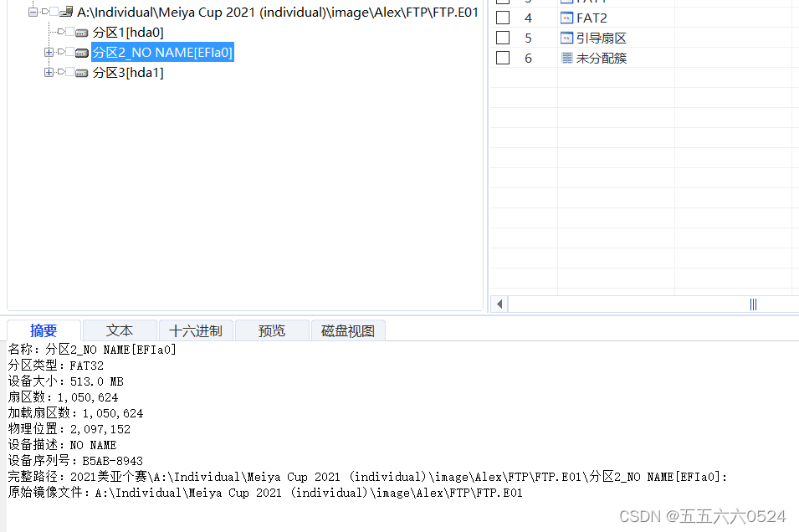This screenshot has width=799, height=532.
Task: Click the flag marker beside 分区2_NO NAME[EFIa0]
Action: tap(61, 52)
